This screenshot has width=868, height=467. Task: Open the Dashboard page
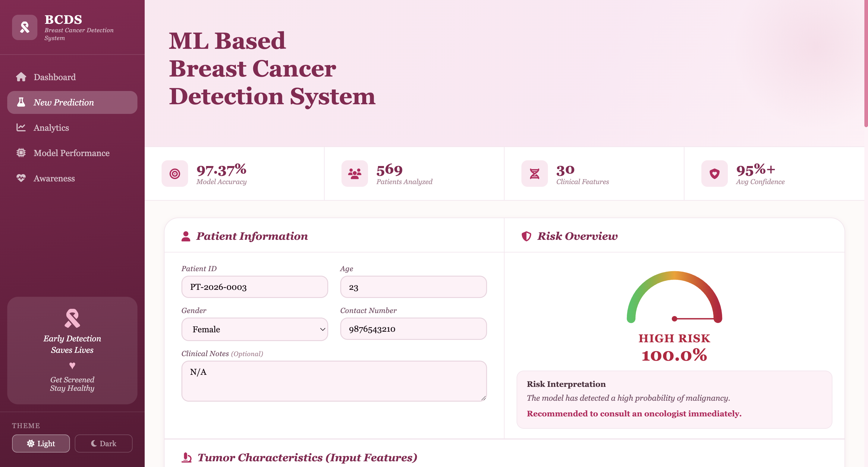(x=72, y=77)
